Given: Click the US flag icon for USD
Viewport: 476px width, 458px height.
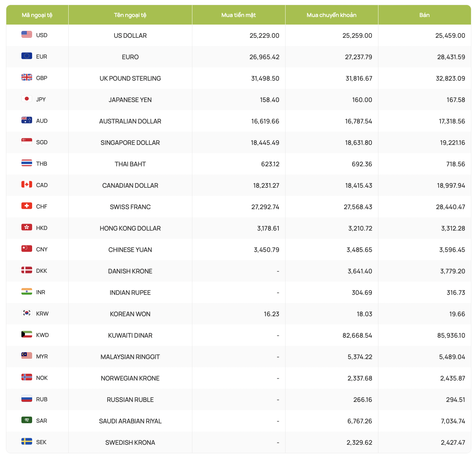Looking at the screenshot, I should point(27,34).
